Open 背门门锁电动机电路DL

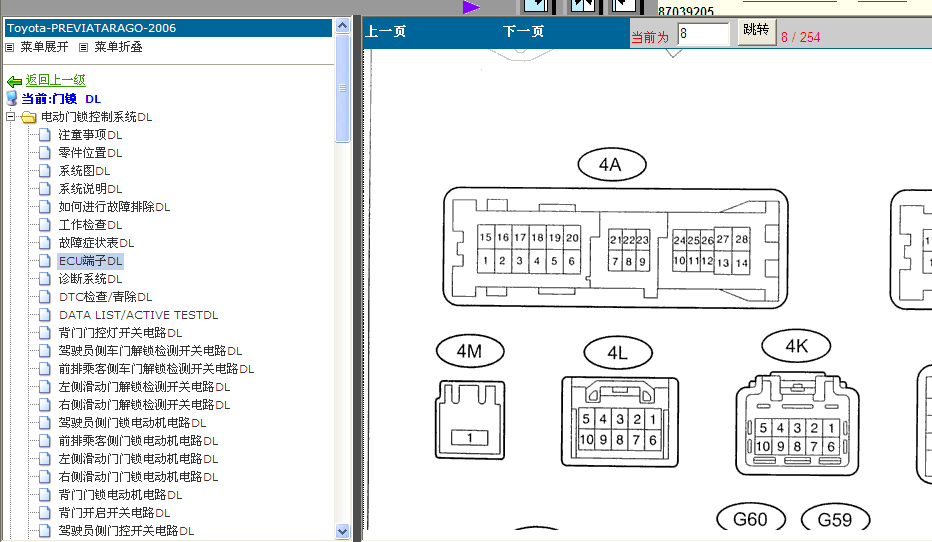click(x=120, y=494)
